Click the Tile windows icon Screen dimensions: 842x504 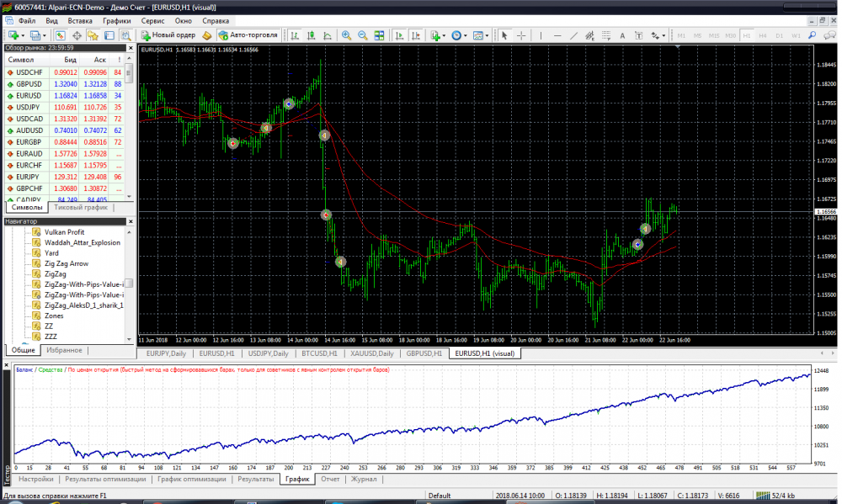pos(379,35)
